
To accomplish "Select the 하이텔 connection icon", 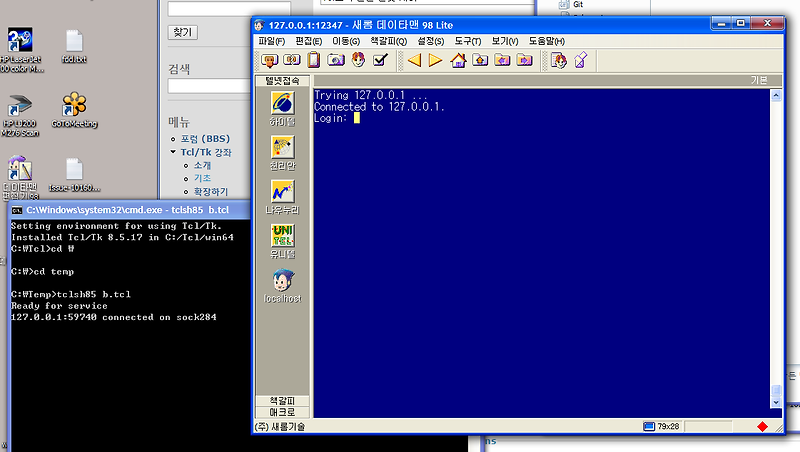I will tap(283, 104).
